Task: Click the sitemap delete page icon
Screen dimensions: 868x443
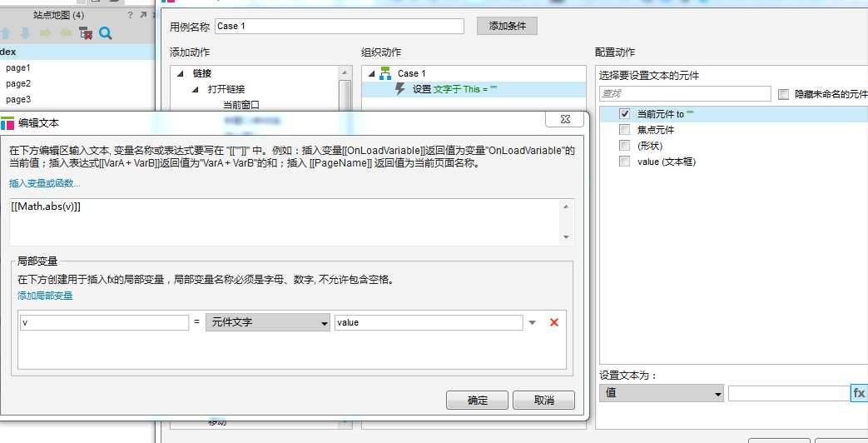Action: (86, 33)
